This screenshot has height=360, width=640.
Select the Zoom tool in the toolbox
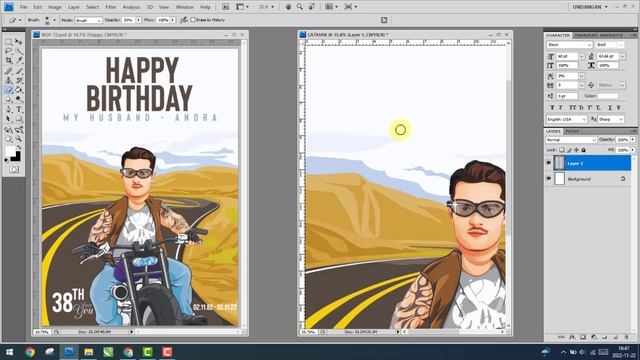click(19, 139)
